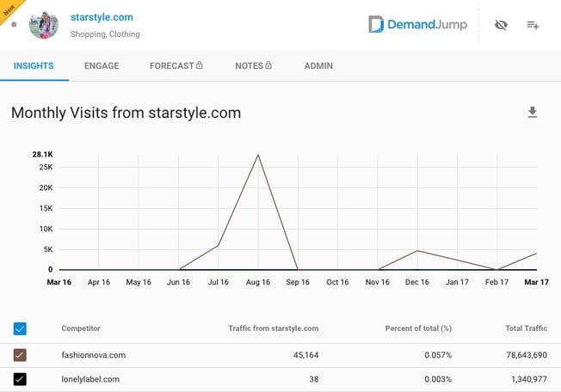
Task: Open the locked NOTES tab
Action: pos(253,65)
